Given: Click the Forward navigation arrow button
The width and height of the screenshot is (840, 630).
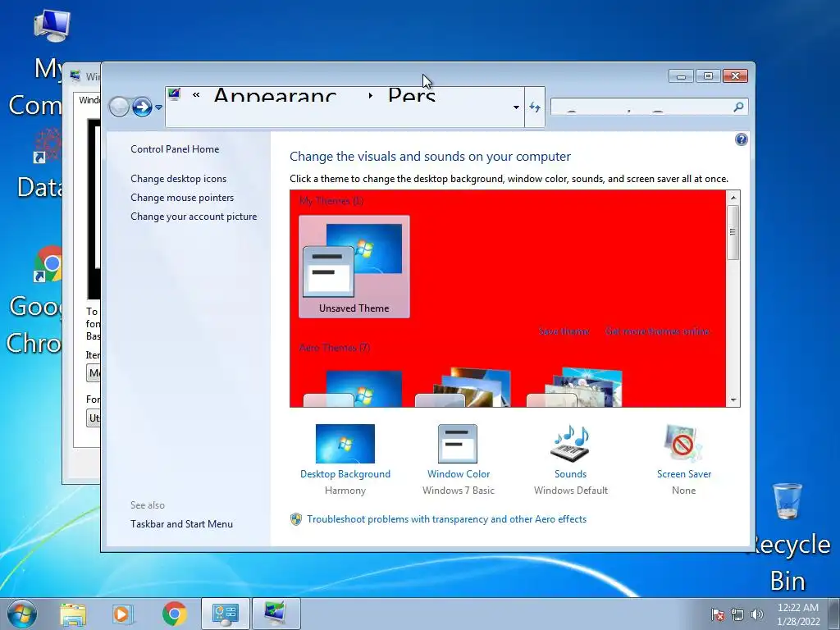Looking at the screenshot, I should point(142,107).
